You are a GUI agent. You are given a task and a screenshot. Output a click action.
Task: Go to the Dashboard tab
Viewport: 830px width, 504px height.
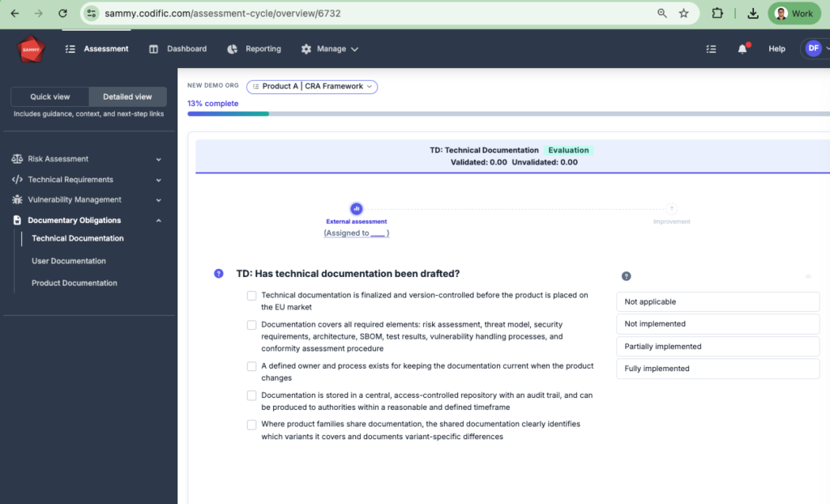[178, 49]
